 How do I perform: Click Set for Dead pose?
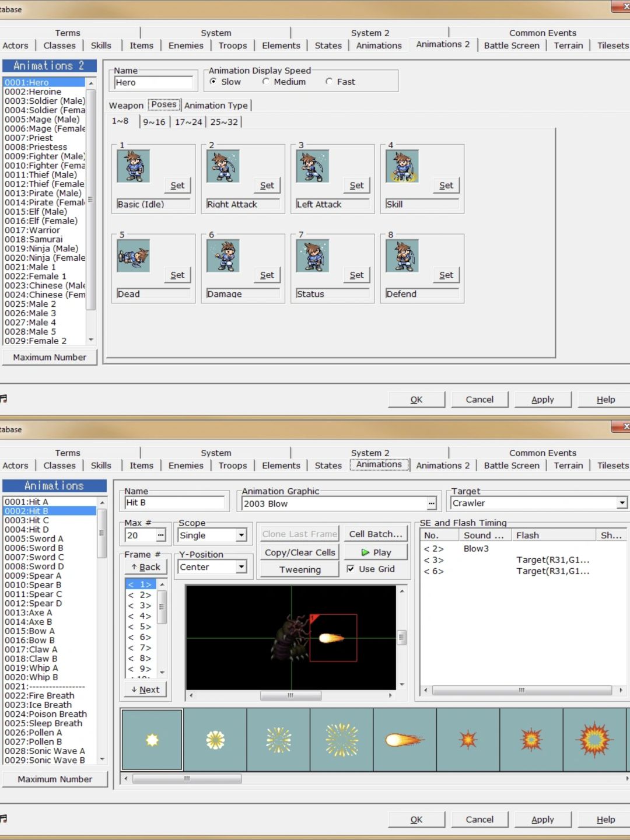point(177,275)
